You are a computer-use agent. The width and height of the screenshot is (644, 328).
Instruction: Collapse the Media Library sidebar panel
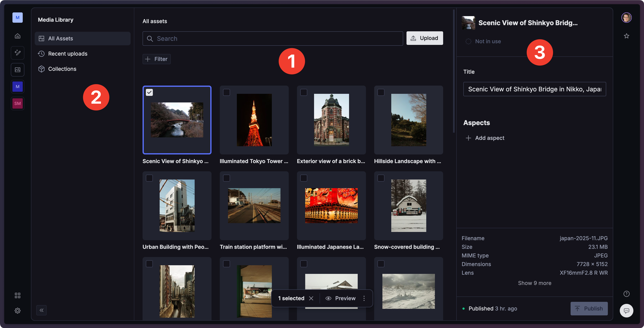point(41,310)
